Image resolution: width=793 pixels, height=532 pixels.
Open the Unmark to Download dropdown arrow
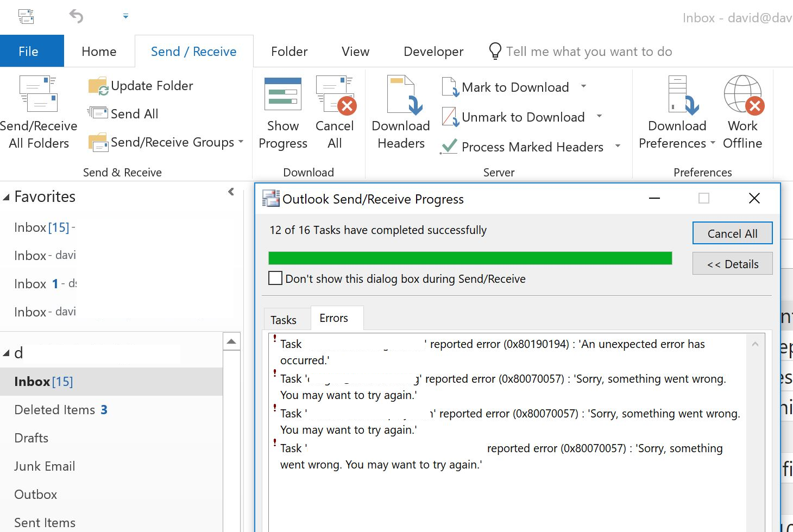(x=599, y=116)
